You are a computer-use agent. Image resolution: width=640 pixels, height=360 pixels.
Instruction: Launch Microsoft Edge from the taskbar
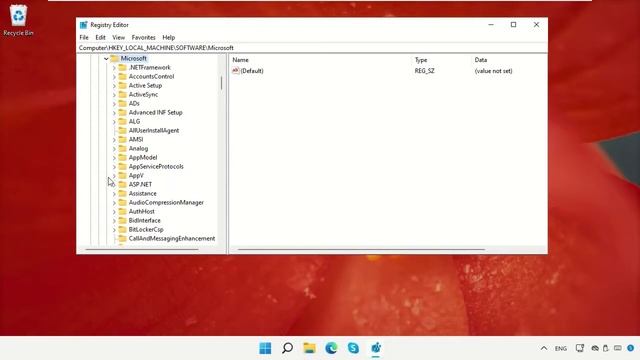(x=331, y=348)
